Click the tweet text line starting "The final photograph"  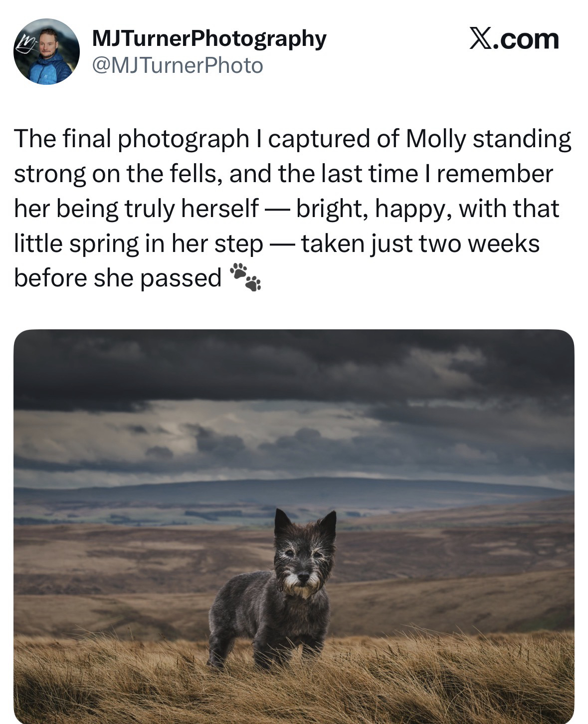292,139
